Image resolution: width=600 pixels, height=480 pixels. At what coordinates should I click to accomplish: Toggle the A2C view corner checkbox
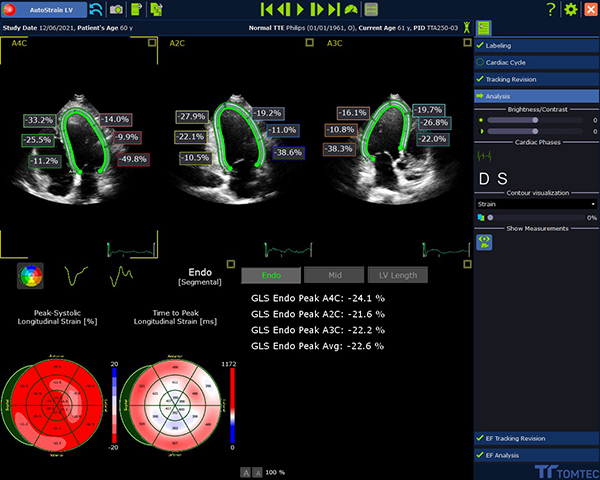click(x=308, y=43)
